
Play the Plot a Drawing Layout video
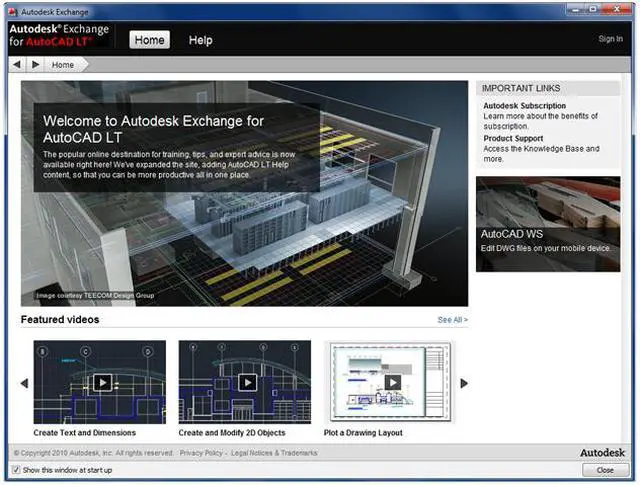coord(392,382)
